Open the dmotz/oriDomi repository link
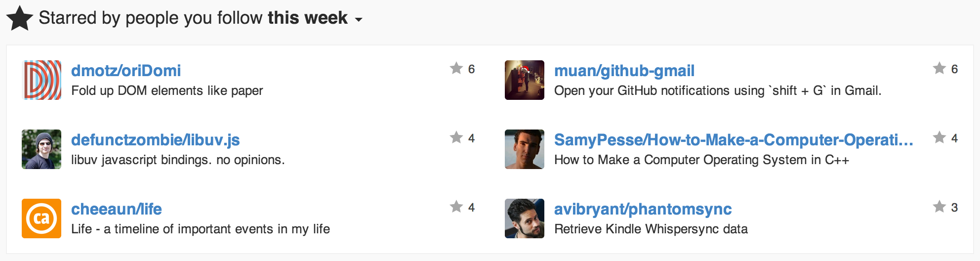The width and height of the screenshot is (980, 261). 126,71
